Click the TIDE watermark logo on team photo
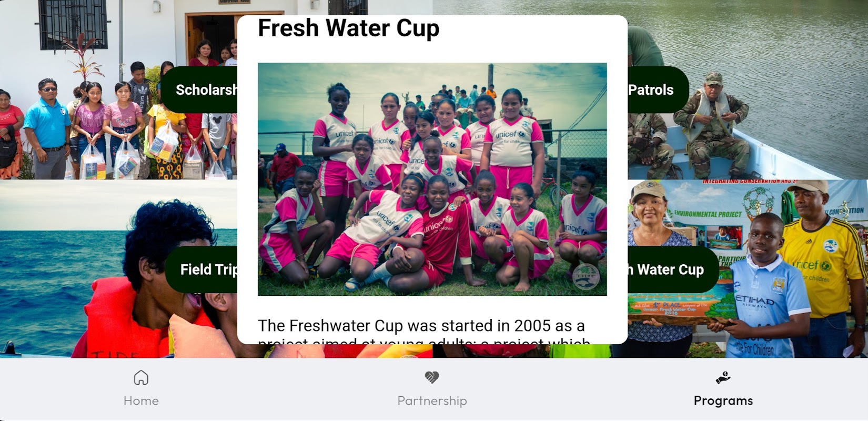 586,276
